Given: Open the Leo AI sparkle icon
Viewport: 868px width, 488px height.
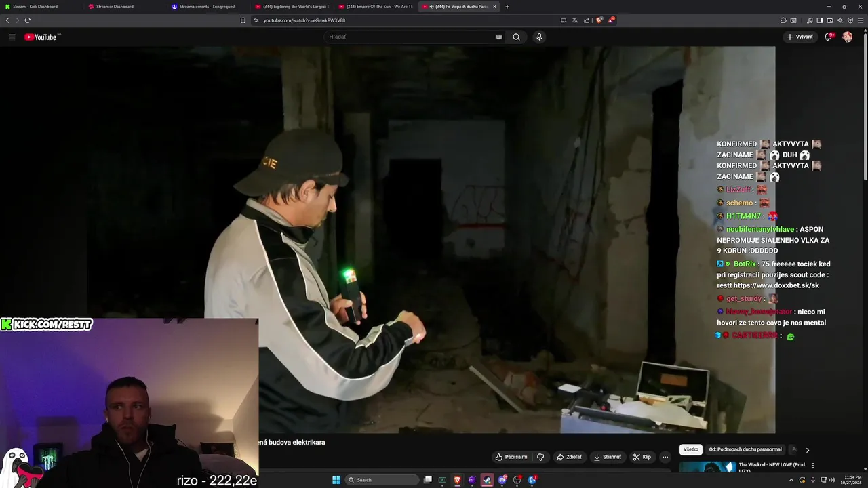Looking at the screenshot, I should click(841, 20).
